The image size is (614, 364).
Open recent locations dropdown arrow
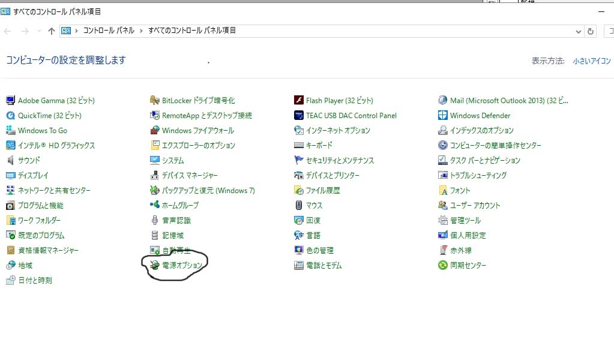coord(39,31)
